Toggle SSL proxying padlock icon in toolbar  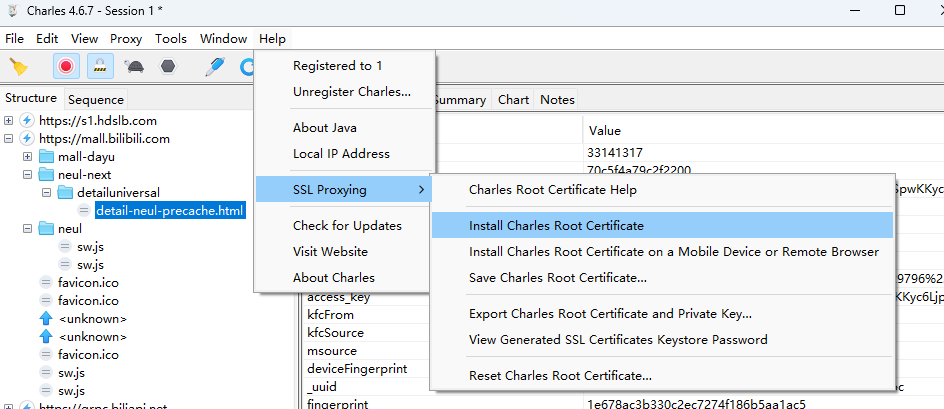[x=101, y=66]
